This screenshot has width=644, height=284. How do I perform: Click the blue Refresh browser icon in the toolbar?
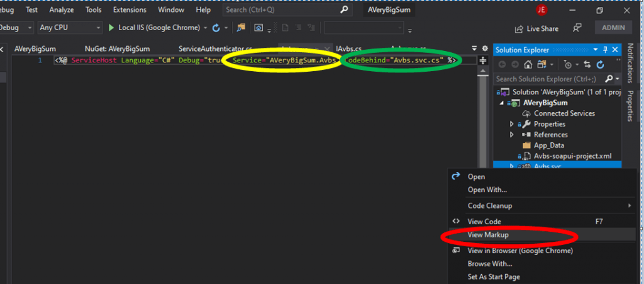pyautogui.click(x=216, y=28)
